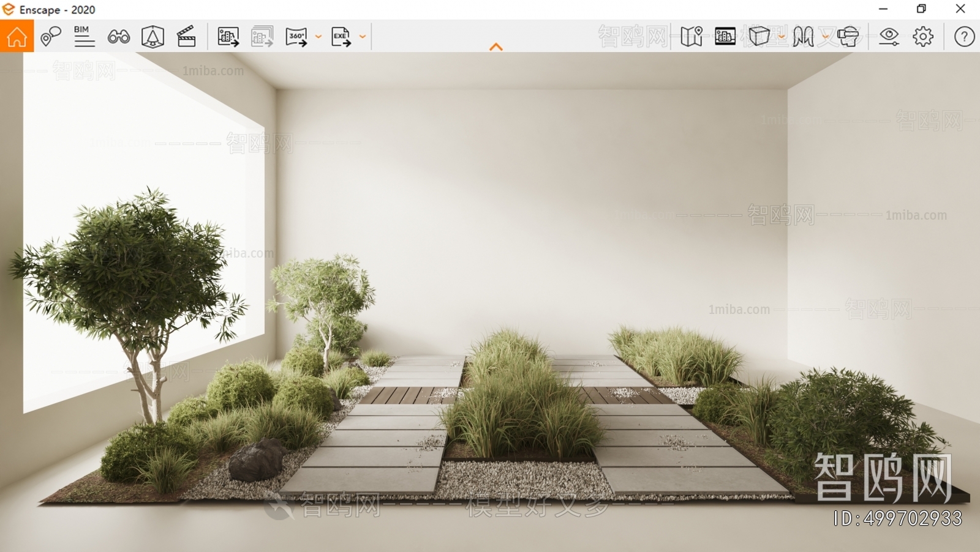Open the annotation pin tool
980x552 pixels.
pyautogui.click(x=50, y=37)
